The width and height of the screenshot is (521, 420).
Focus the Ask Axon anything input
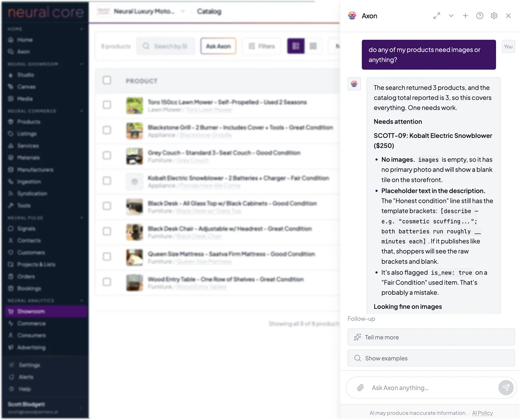point(432,388)
